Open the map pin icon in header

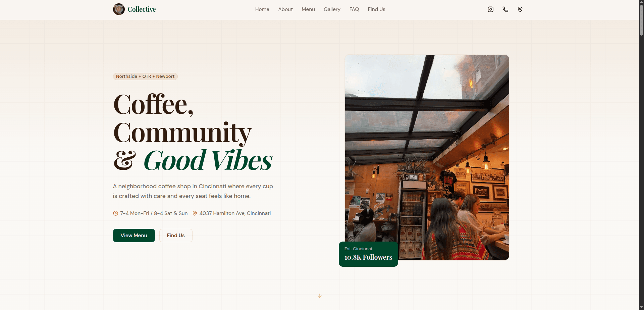(520, 9)
